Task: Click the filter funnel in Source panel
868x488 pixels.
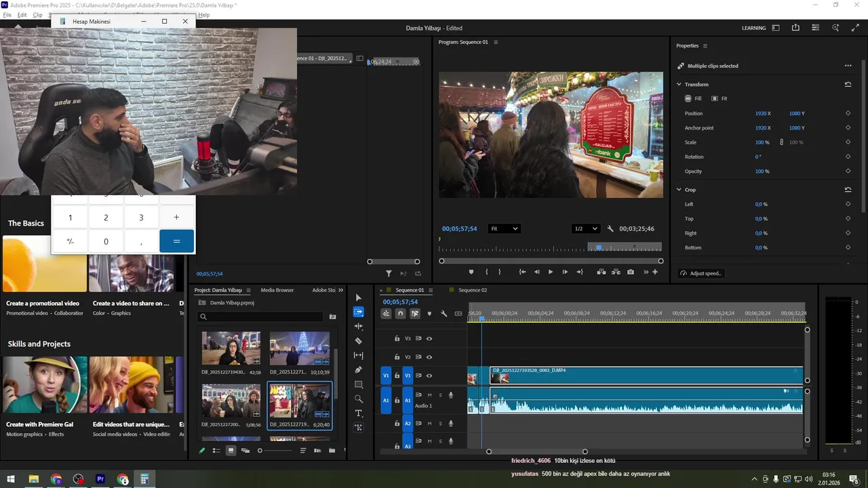Action: [389, 274]
